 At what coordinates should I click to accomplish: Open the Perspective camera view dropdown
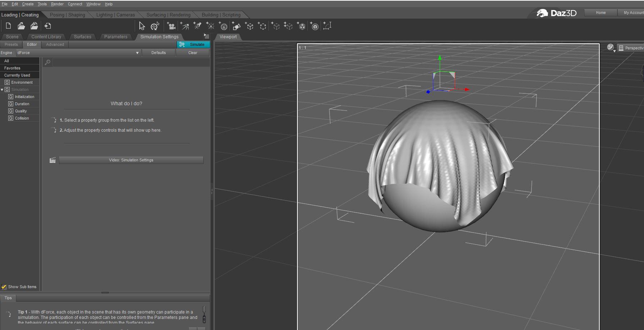coord(631,48)
